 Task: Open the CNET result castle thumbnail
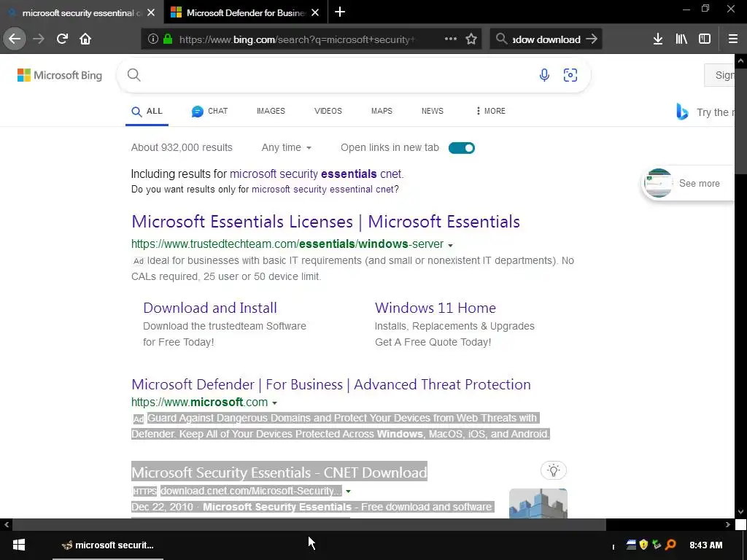click(538, 503)
